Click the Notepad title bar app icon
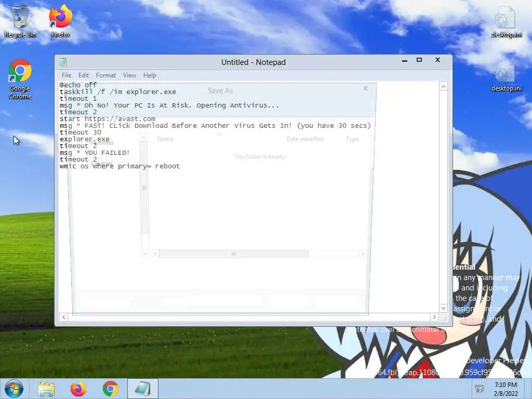 (63, 62)
